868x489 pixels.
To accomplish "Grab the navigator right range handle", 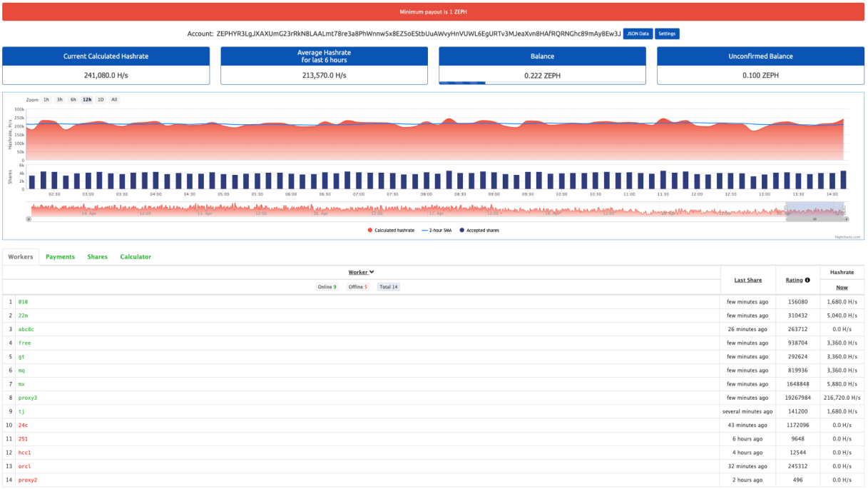I will pyautogui.click(x=844, y=209).
